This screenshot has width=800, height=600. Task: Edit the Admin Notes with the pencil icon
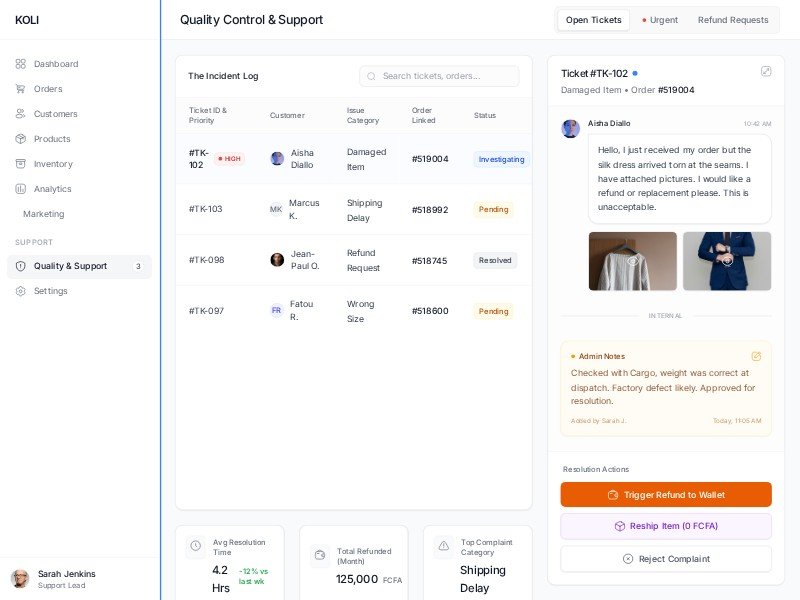tap(756, 356)
